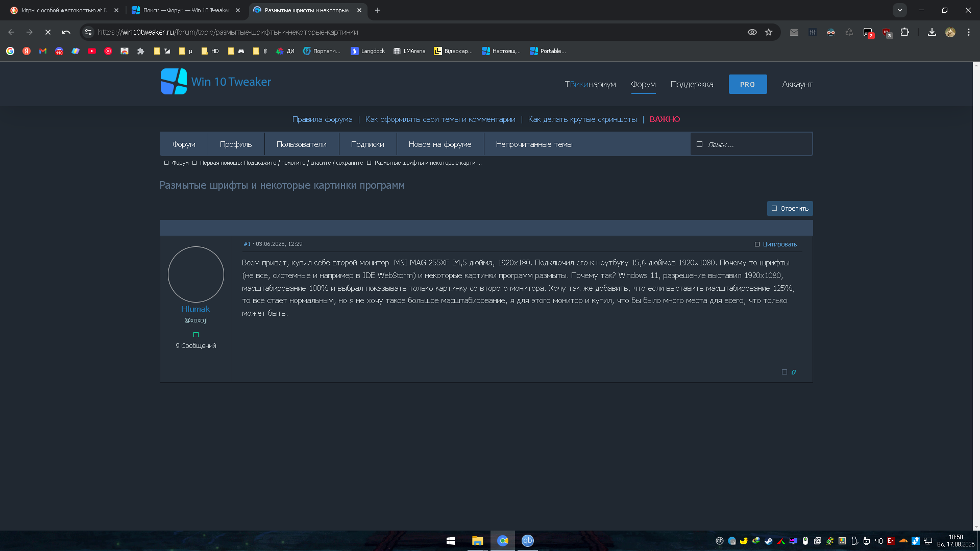Open the Правила форума link
The image size is (980, 551).
[x=322, y=119]
